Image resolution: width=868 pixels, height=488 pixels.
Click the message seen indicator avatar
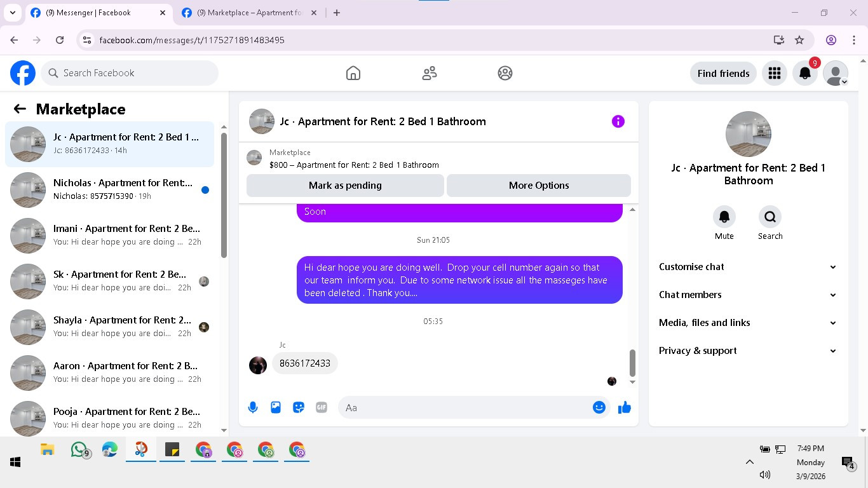point(612,381)
